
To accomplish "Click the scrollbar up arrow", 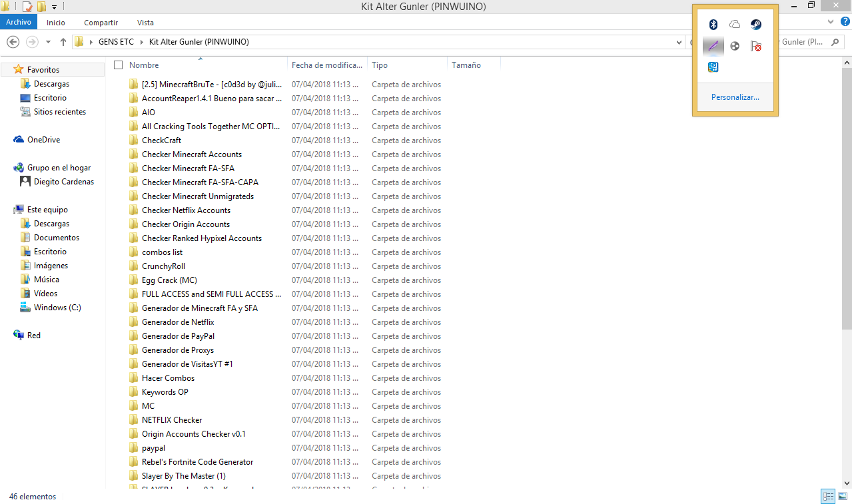I will (x=847, y=63).
